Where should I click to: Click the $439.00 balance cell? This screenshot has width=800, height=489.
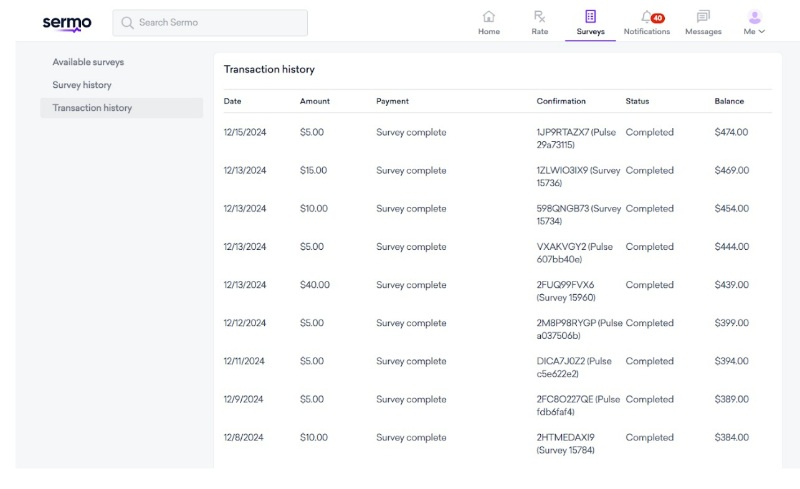point(732,285)
